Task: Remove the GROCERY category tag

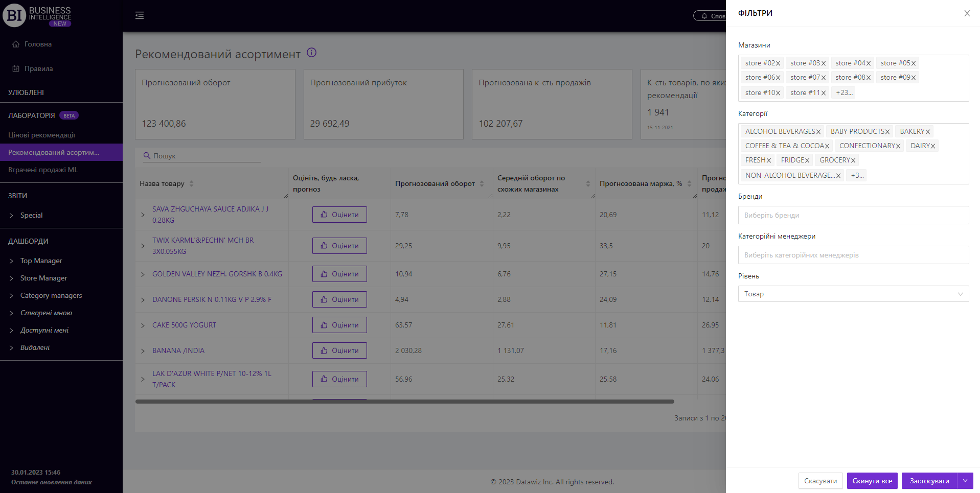Action: (x=853, y=160)
